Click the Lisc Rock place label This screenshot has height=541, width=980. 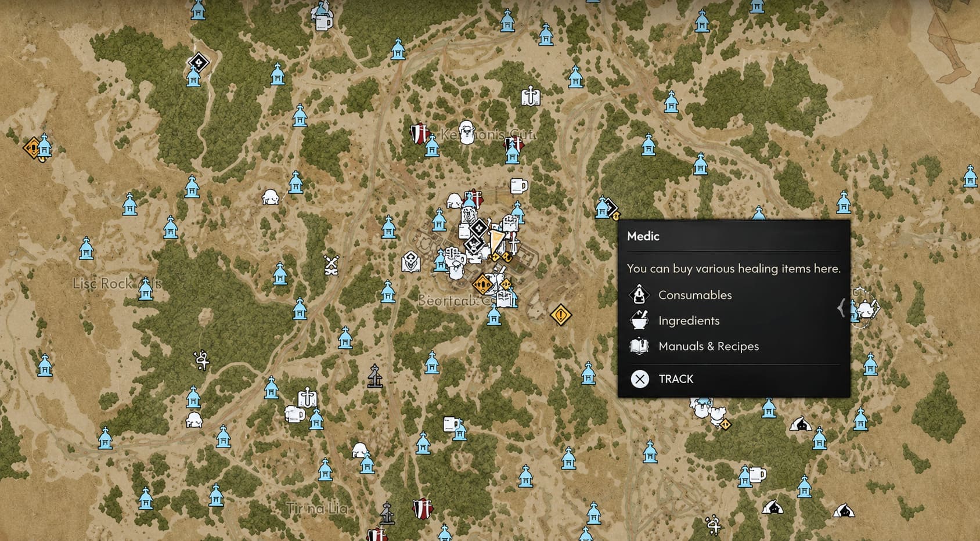[x=117, y=283]
